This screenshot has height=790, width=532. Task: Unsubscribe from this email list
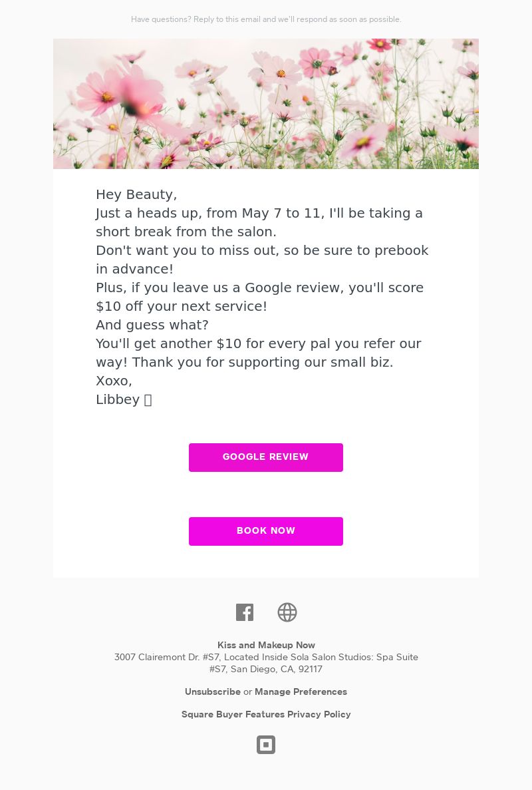(213, 691)
